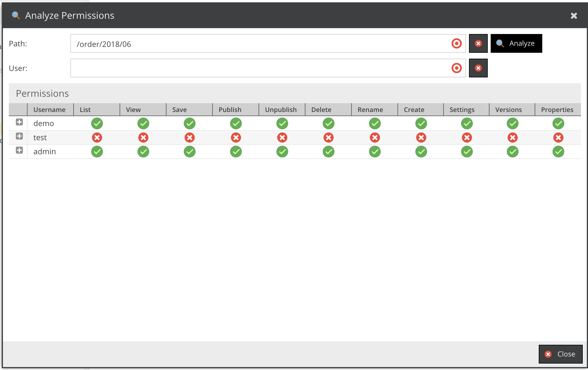
Task: Select the demo username cell
Action: (x=50, y=123)
